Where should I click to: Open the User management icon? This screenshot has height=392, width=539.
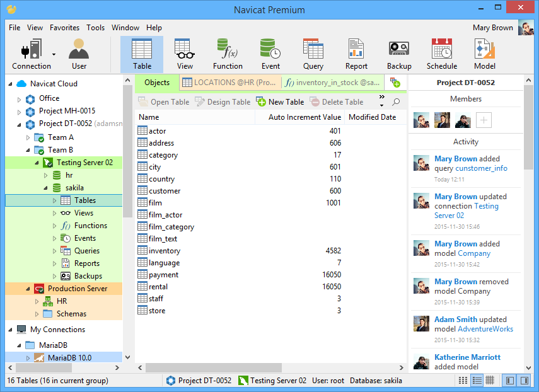click(79, 54)
